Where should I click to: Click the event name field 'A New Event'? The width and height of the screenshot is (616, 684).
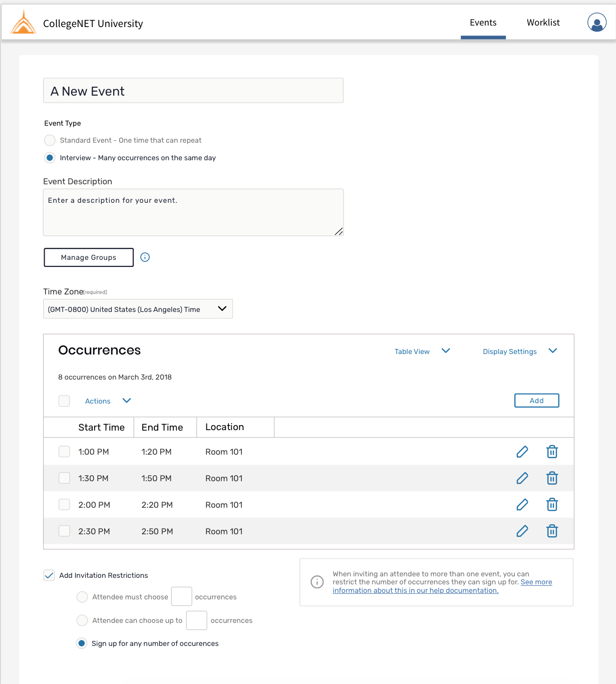(x=193, y=91)
